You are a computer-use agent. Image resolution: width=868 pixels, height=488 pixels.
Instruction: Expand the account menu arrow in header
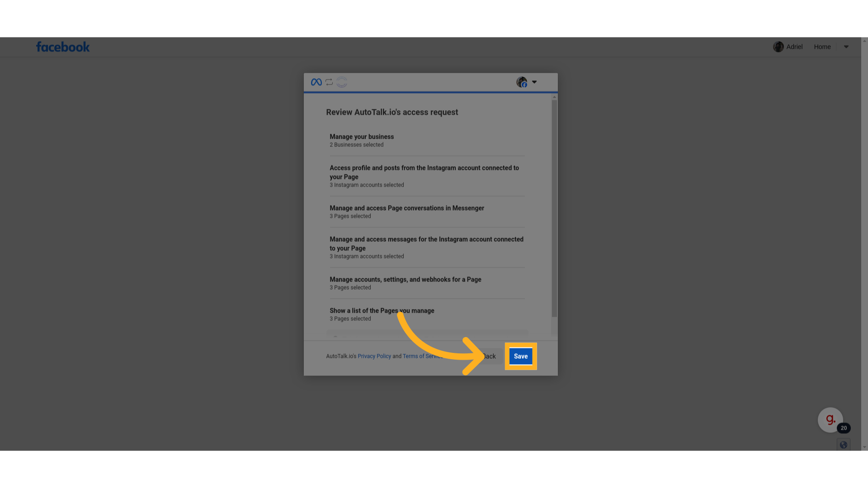pyautogui.click(x=846, y=47)
